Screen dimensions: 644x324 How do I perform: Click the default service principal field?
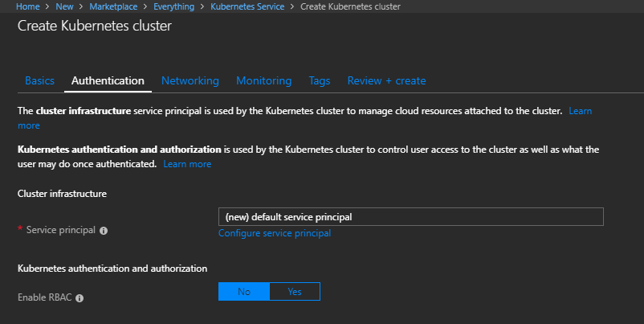pos(410,217)
